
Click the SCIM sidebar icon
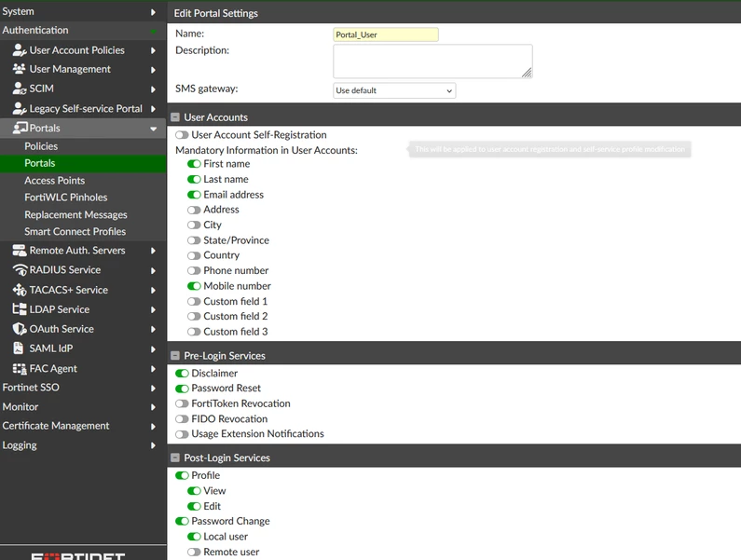tap(20, 89)
